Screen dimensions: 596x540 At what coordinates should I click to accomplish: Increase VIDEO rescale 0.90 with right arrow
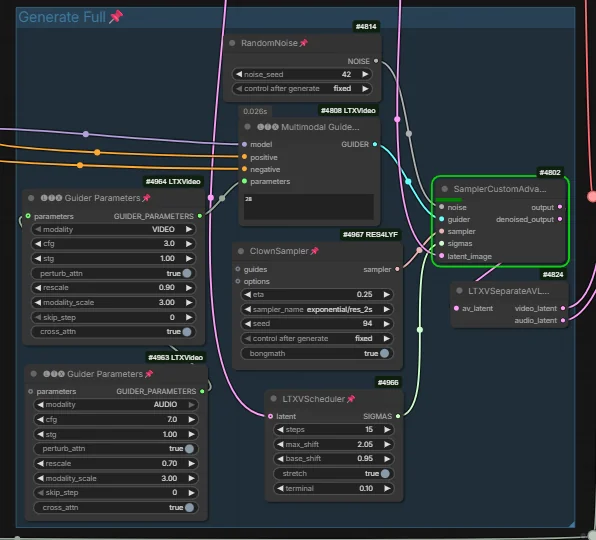pyautogui.click(x=189, y=288)
